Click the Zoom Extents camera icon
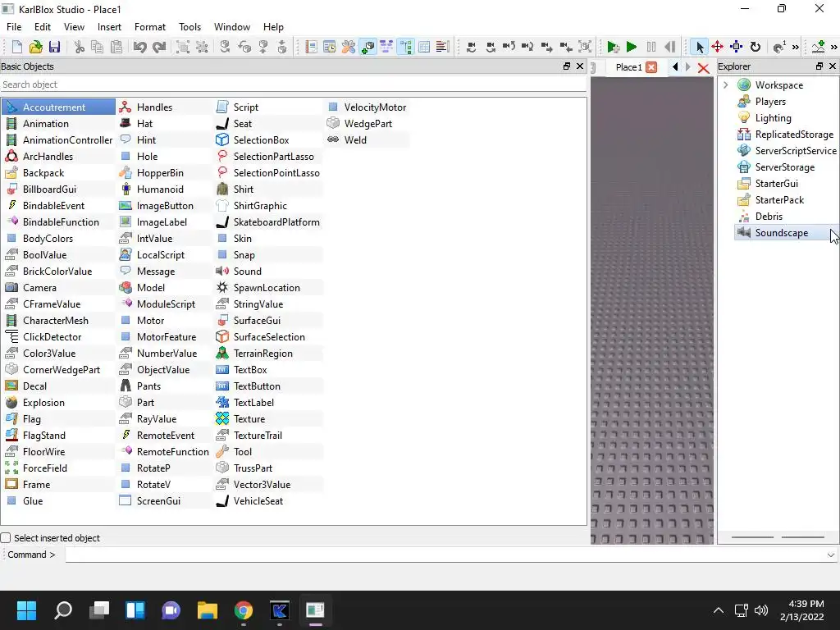This screenshot has width=840, height=630. point(585,47)
